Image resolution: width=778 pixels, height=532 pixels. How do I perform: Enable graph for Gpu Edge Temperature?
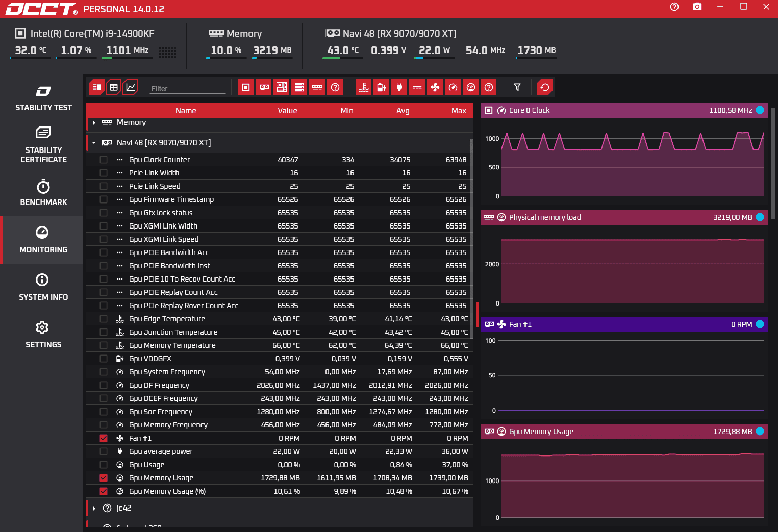104,319
